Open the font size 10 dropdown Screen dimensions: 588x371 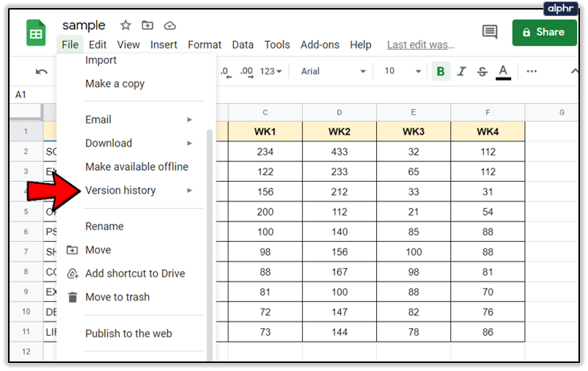point(403,71)
